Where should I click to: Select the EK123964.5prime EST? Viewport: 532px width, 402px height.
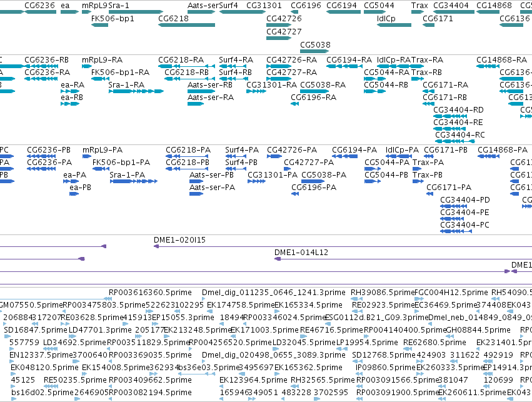pyautogui.click(x=222, y=387)
